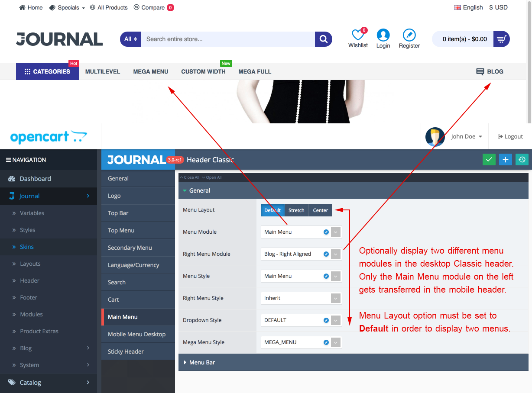Click the Dashboard gauge icon
The image size is (532, 393).
click(x=12, y=179)
